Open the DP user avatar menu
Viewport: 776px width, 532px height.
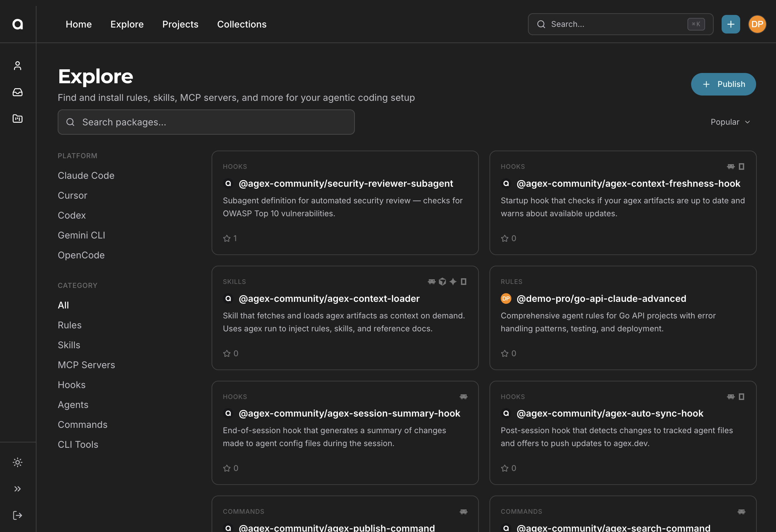point(757,24)
